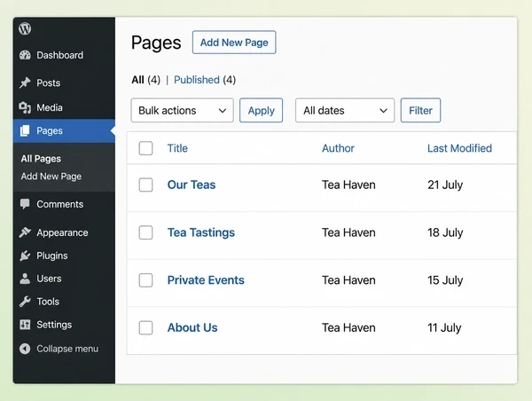Open Dashboard in the sidebar menu
The height and width of the screenshot is (401, 532).
click(59, 55)
